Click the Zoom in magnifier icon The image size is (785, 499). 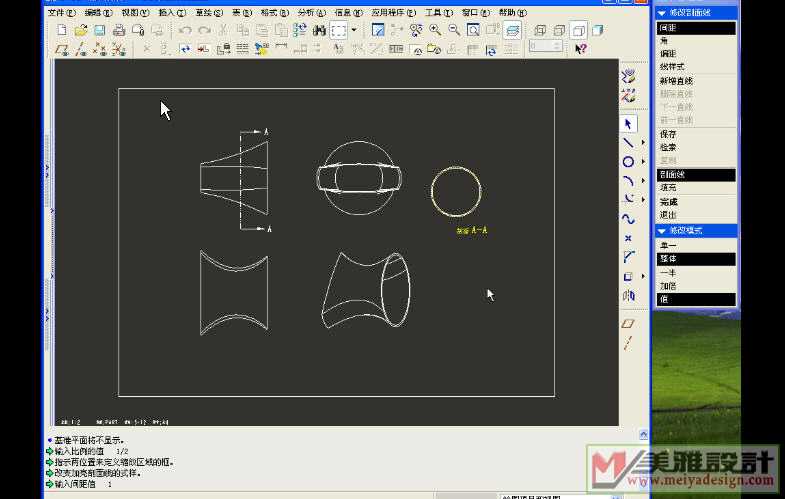pos(435,31)
